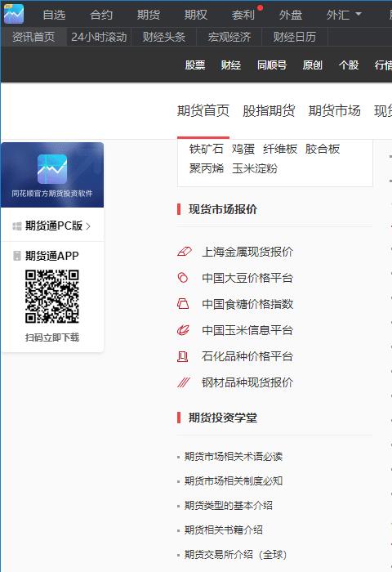Open the 套利 menu with red dot
Screen dimensions: 392x572
243,15
